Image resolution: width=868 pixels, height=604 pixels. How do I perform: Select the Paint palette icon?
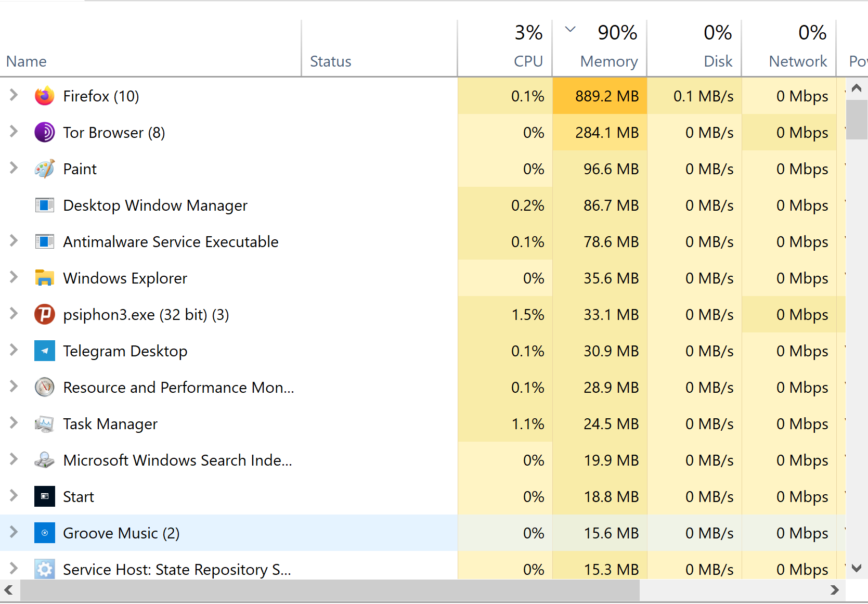45,169
